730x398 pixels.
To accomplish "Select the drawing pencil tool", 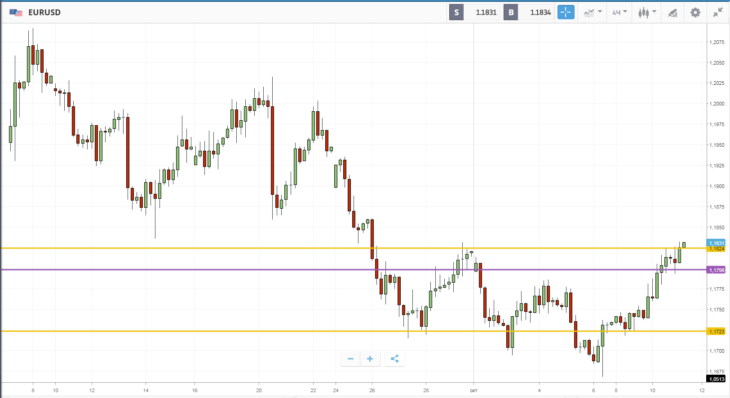I will pos(672,13).
